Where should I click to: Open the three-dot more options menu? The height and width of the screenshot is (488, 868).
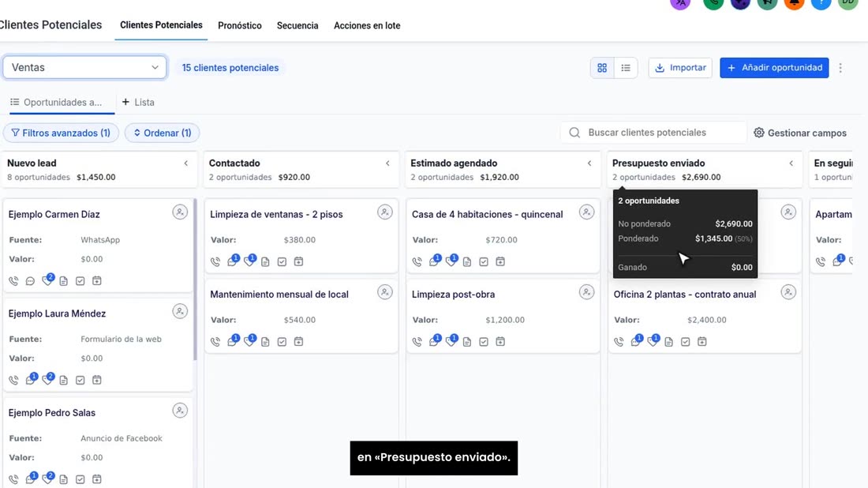840,68
